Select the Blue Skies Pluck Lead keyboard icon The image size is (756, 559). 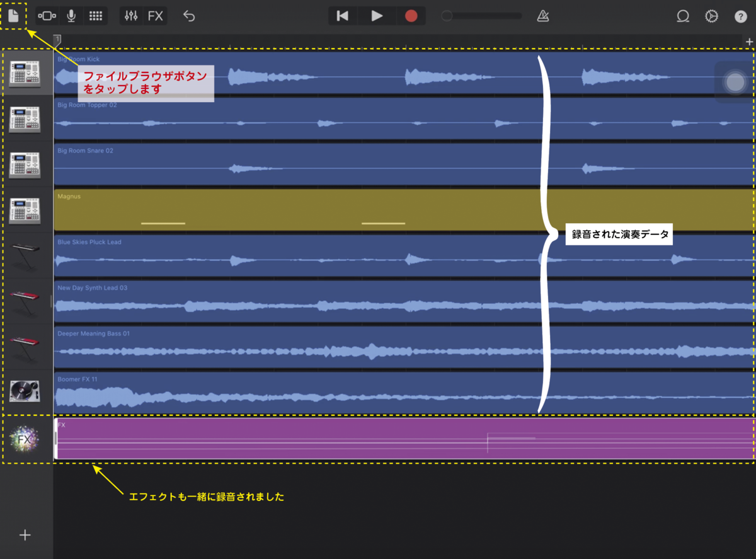(x=25, y=256)
